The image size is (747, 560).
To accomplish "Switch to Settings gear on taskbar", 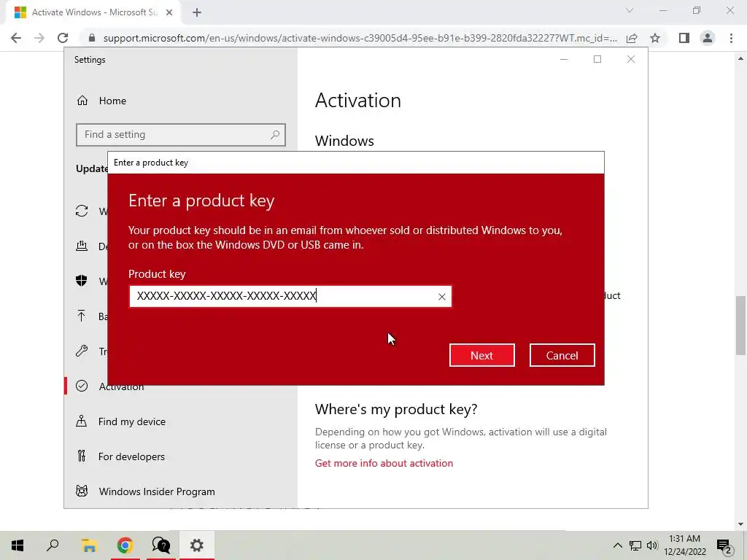I will point(197,545).
